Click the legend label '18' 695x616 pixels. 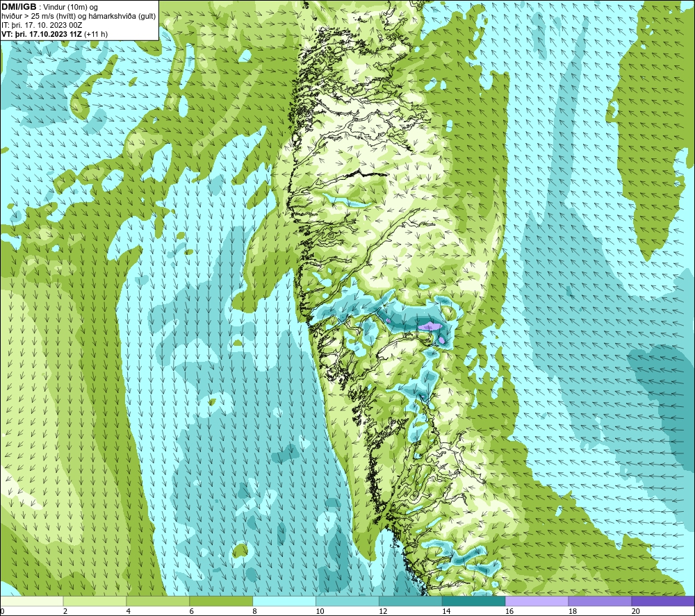(573, 611)
